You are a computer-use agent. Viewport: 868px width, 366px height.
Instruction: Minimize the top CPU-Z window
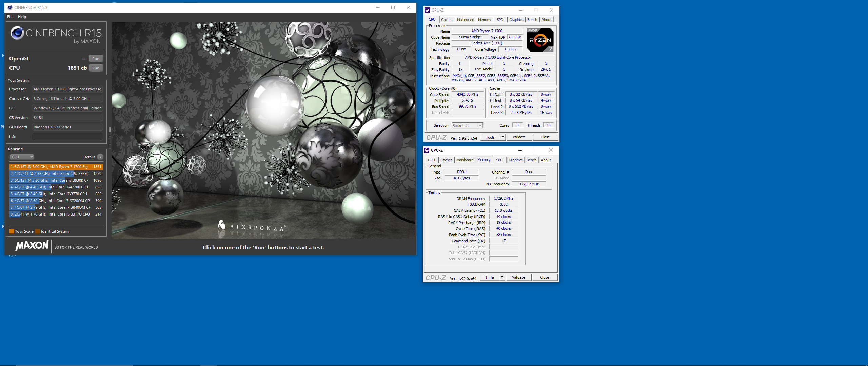[521, 10]
